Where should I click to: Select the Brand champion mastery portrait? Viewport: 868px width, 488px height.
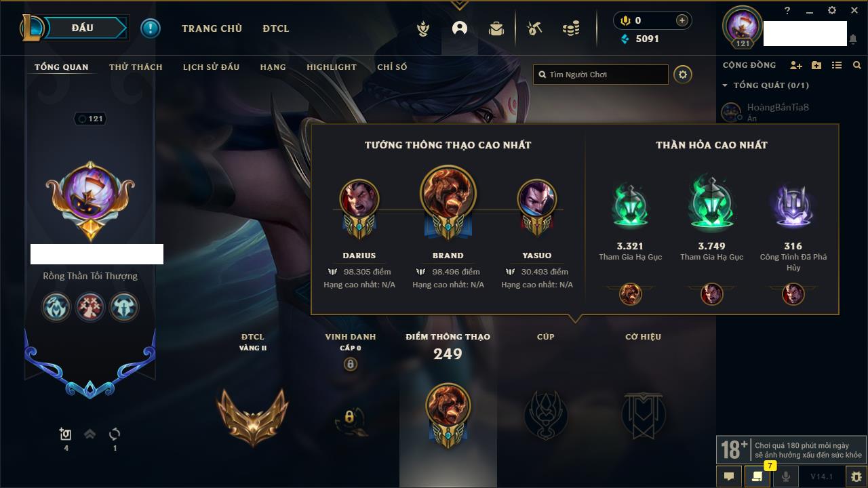point(448,195)
